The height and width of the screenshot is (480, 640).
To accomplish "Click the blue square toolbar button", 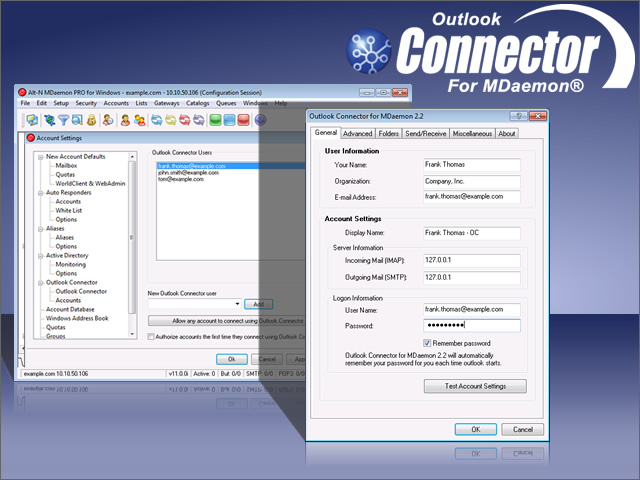I will pos(229,120).
